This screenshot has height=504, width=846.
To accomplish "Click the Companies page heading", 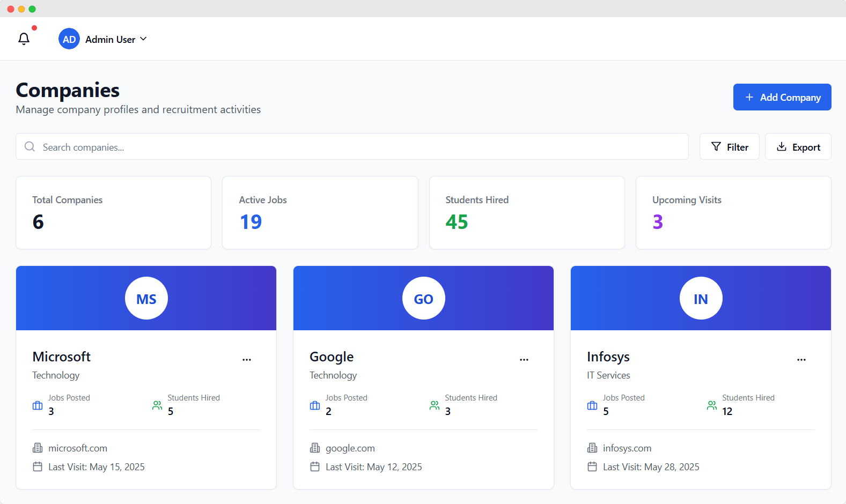I will click(x=68, y=90).
